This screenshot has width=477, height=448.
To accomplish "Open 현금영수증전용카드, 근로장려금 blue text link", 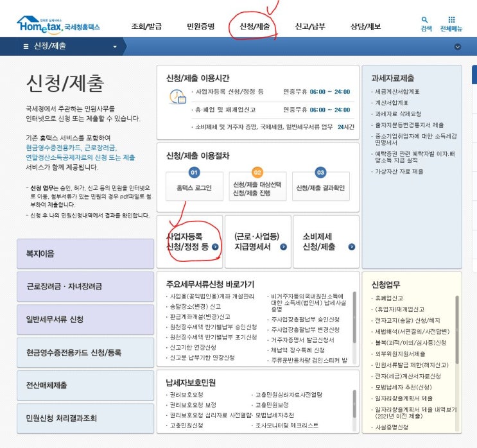I will pyautogui.click(x=71, y=148).
